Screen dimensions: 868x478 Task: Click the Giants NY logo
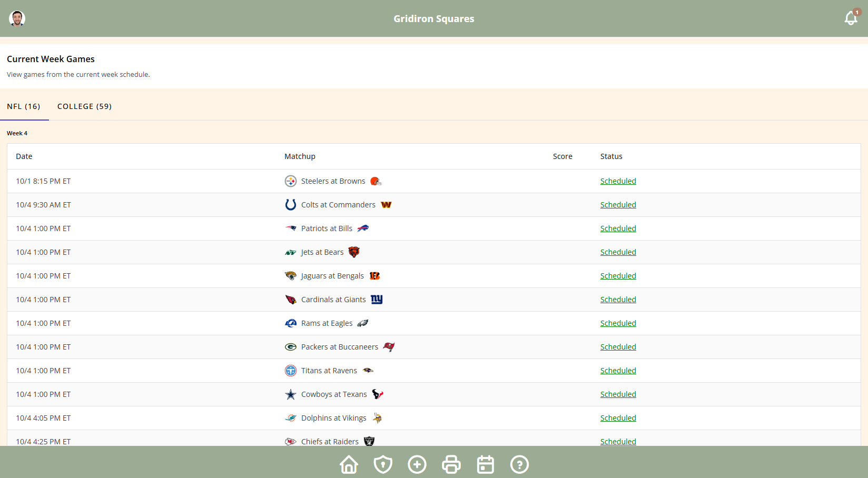(x=377, y=300)
